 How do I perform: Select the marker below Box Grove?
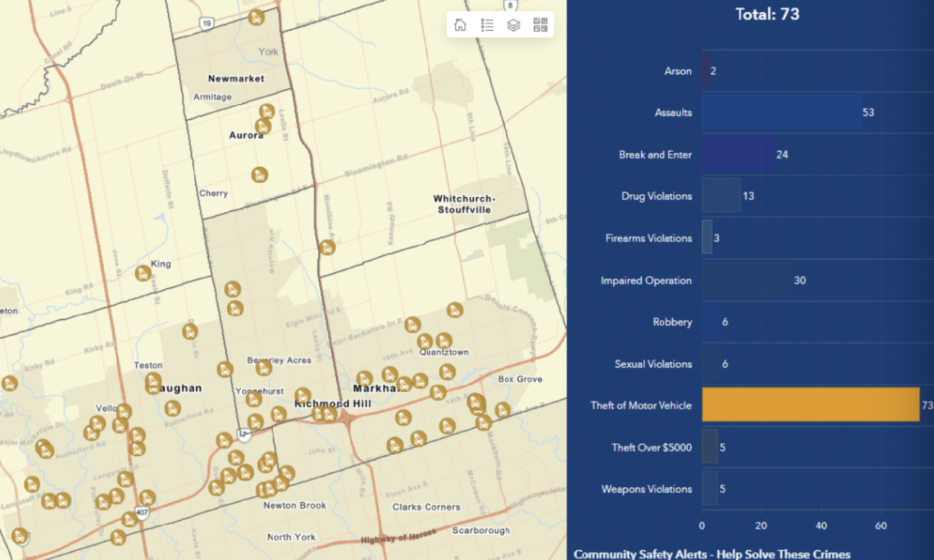[x=502, y=410]
